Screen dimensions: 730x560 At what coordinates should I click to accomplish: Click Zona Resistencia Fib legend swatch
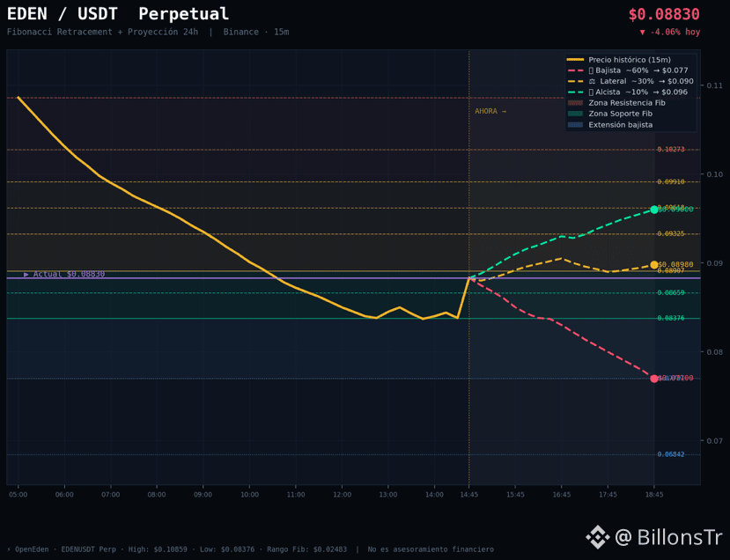click(575, 103)
